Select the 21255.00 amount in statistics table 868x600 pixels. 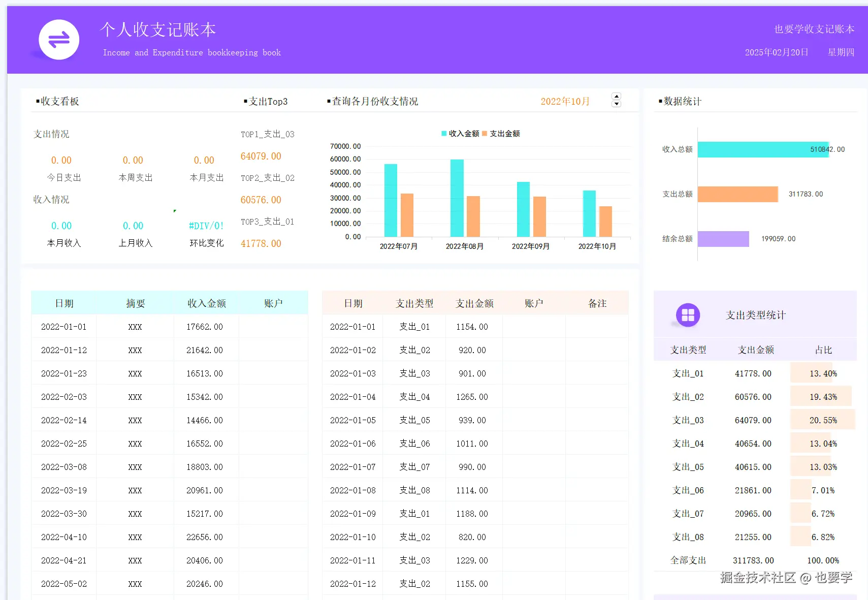[753, 537]
